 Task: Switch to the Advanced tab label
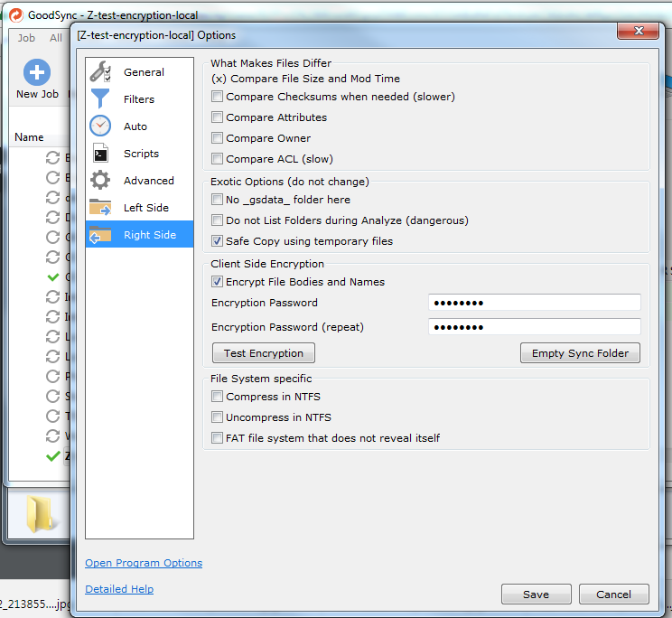click(149, 181)
